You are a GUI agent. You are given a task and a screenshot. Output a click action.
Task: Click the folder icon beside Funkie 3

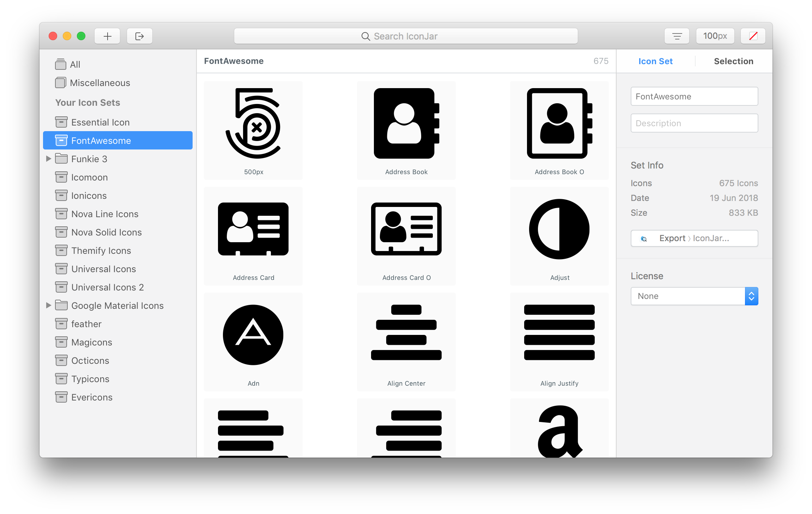point(61,159)
